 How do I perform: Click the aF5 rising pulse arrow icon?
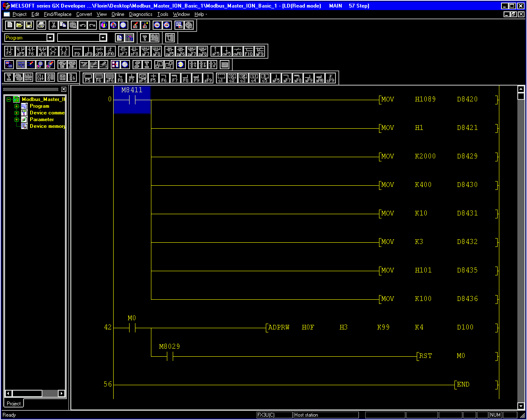pos(216,52)
